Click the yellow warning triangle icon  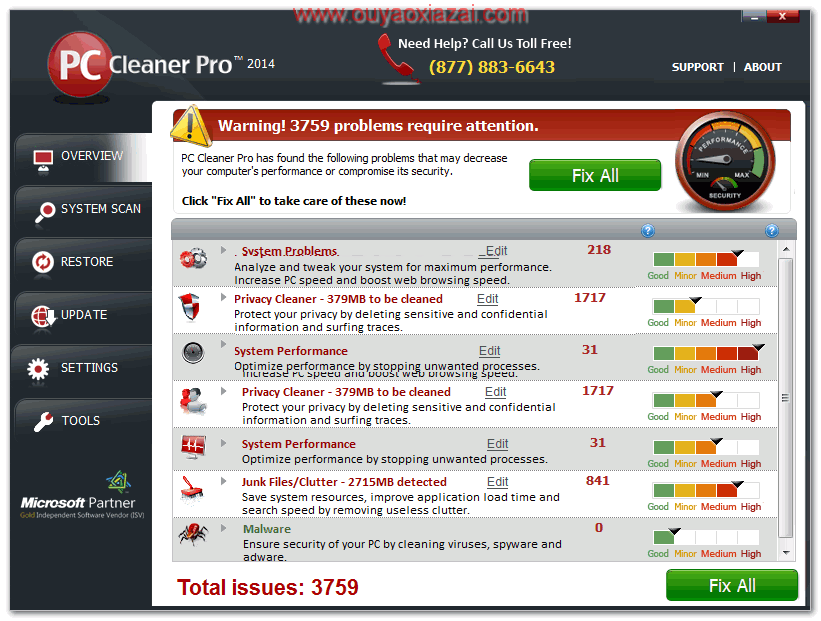coord(191,126)
